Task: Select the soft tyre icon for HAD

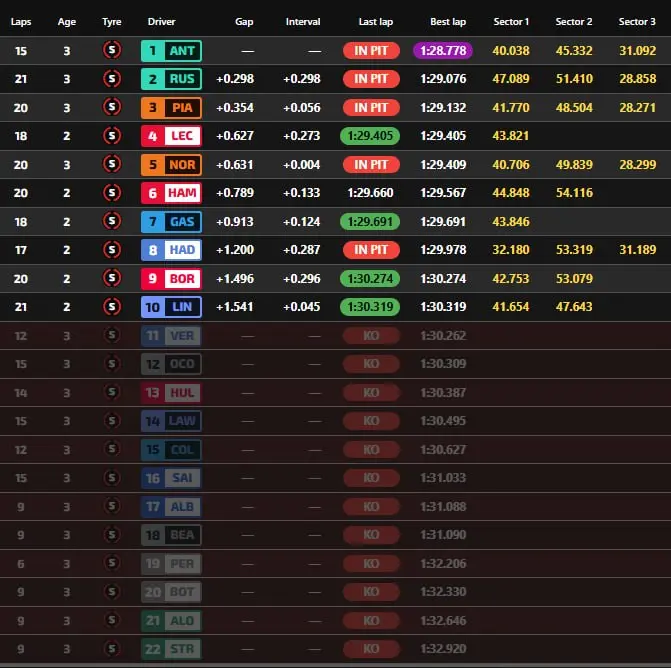Action: [x=112, y=250]
